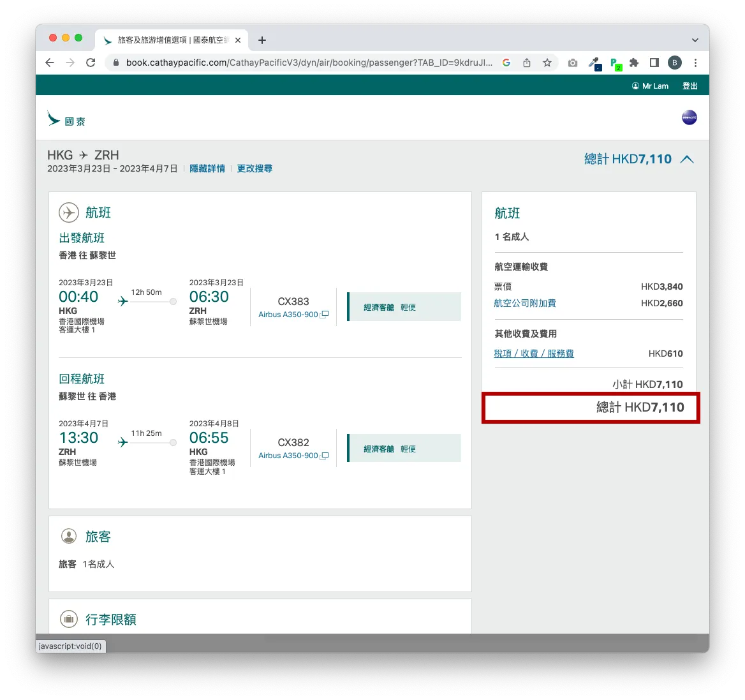The height and width of the screenshot is (700, 745).
Task: Open 稅項 / 收費 / 服務費 breakdown
Action: [x=534, y=354]
